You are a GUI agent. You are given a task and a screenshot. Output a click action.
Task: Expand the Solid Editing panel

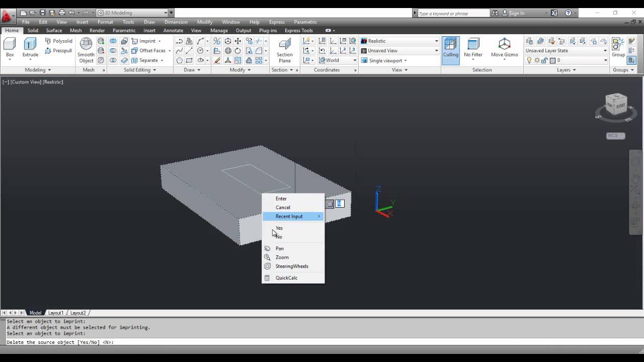[x=140, y=70]
